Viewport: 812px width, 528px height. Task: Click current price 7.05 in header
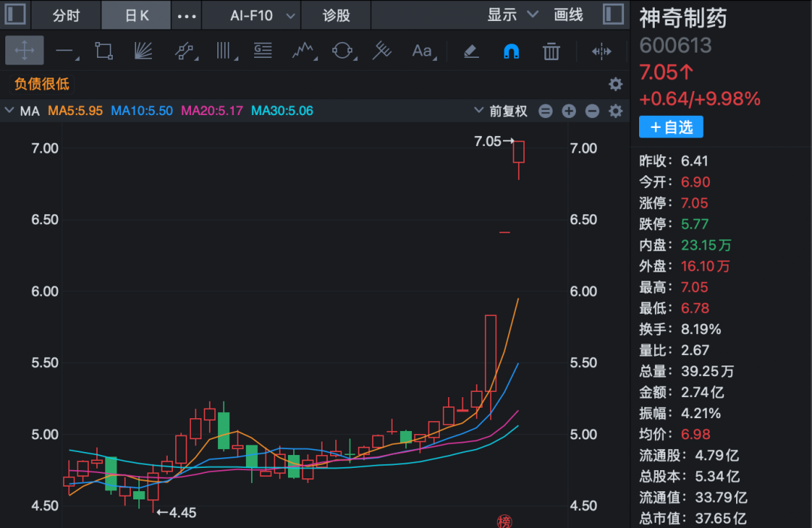point(666,72)
